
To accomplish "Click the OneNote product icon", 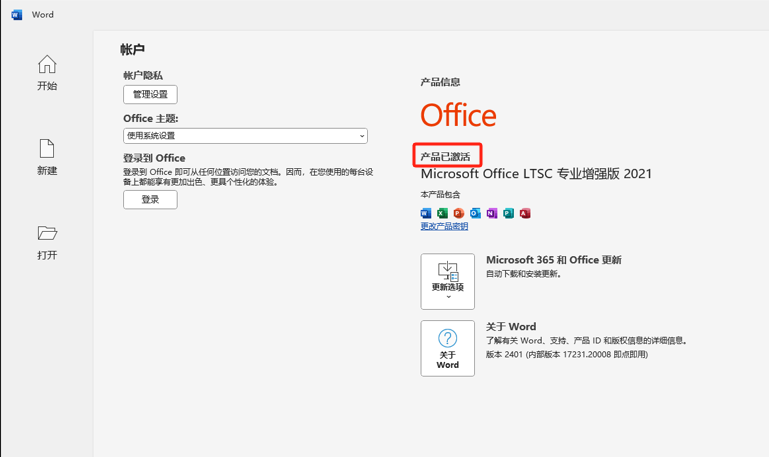I will (492, 213).
